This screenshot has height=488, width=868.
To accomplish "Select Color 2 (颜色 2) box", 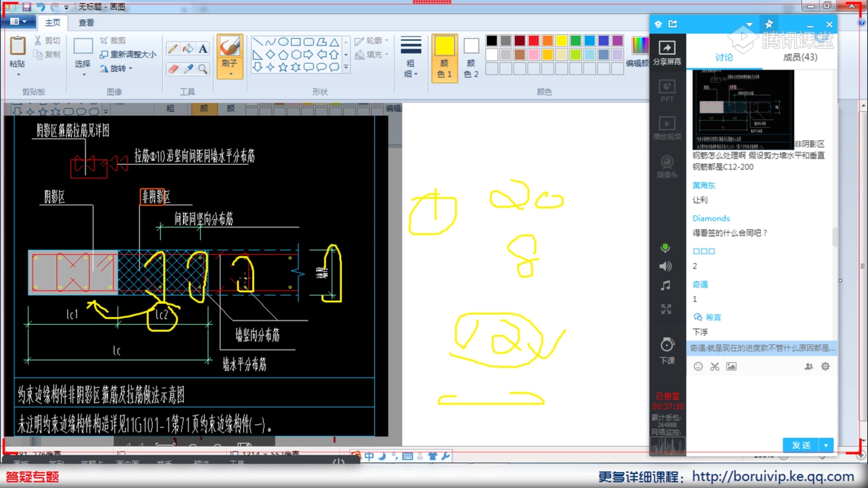I will (x=471, y=58).
